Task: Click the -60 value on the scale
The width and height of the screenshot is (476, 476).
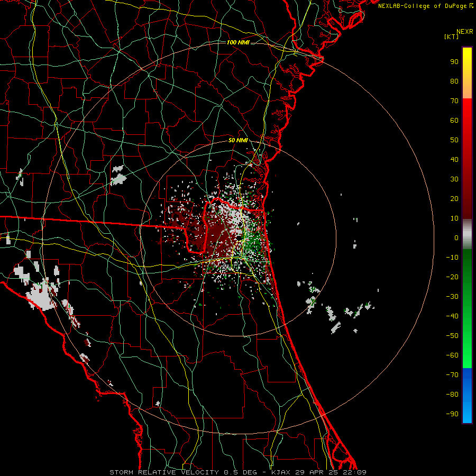Action: (x=452, y=355)
